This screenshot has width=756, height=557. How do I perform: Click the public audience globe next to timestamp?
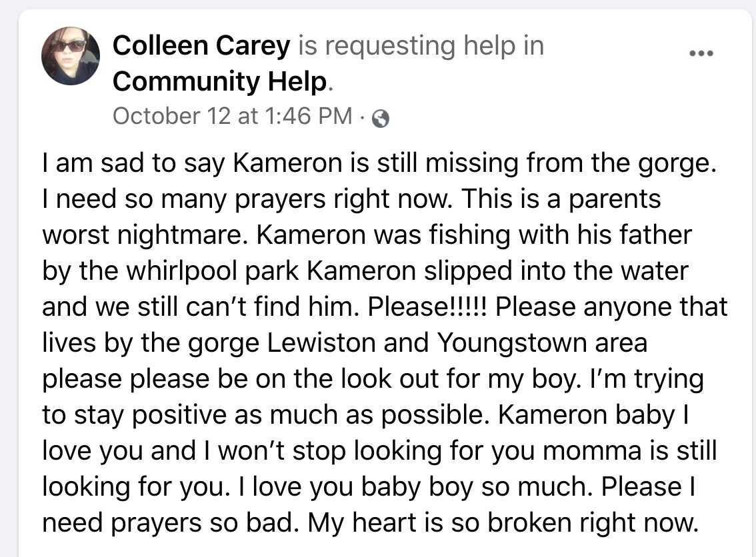(x=379, y=117)
